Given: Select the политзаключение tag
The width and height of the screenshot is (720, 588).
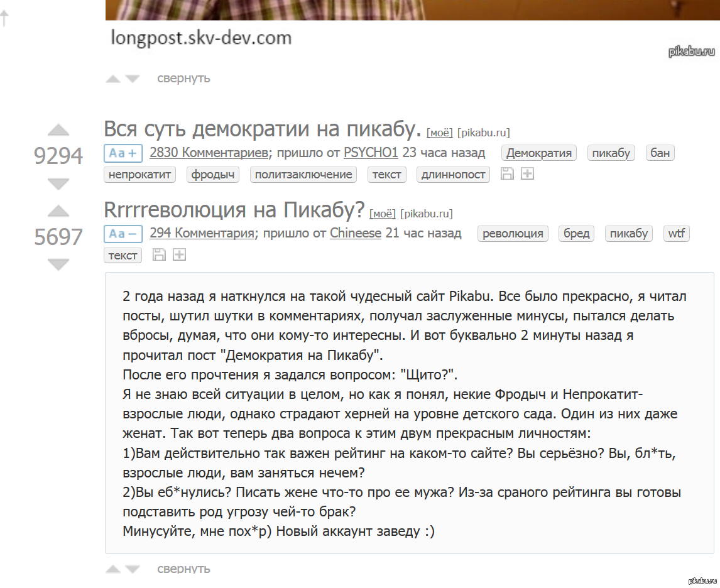Looking at the screenshot, I should (303, 175).
